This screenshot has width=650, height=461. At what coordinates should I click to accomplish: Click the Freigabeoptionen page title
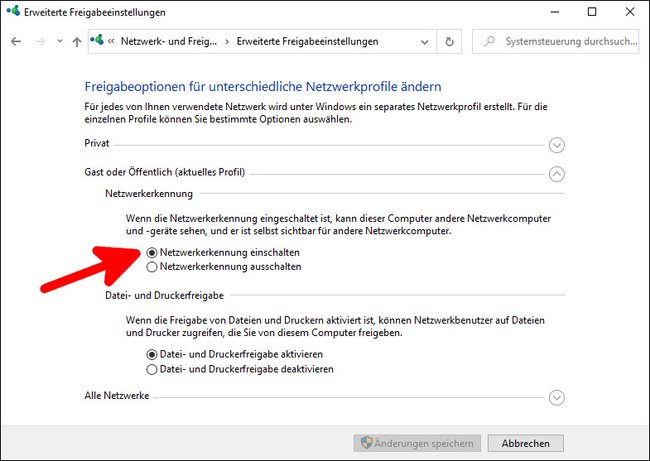[263, 87]
